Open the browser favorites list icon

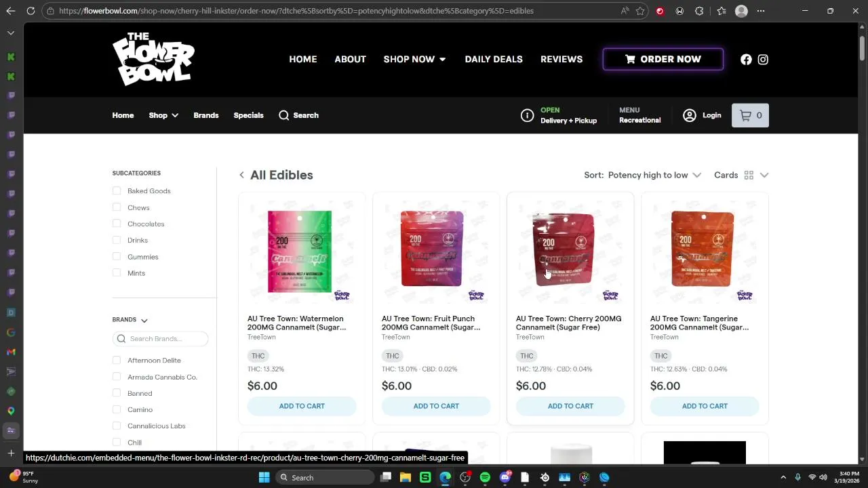point(721,11)
